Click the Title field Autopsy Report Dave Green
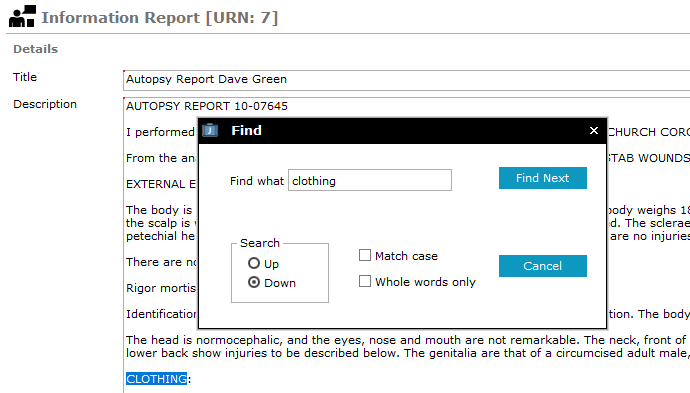Screen dimensions: 690x393 (x=406, y=80)
